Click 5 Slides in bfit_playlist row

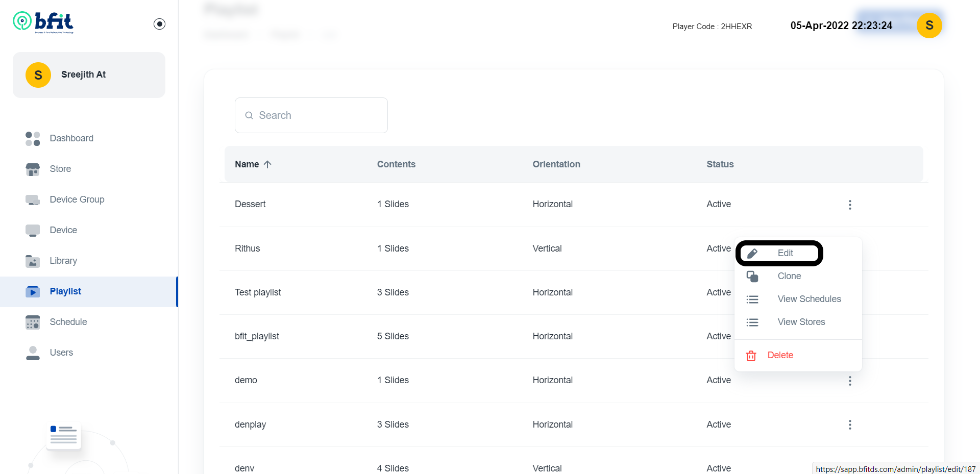[393, 336]
